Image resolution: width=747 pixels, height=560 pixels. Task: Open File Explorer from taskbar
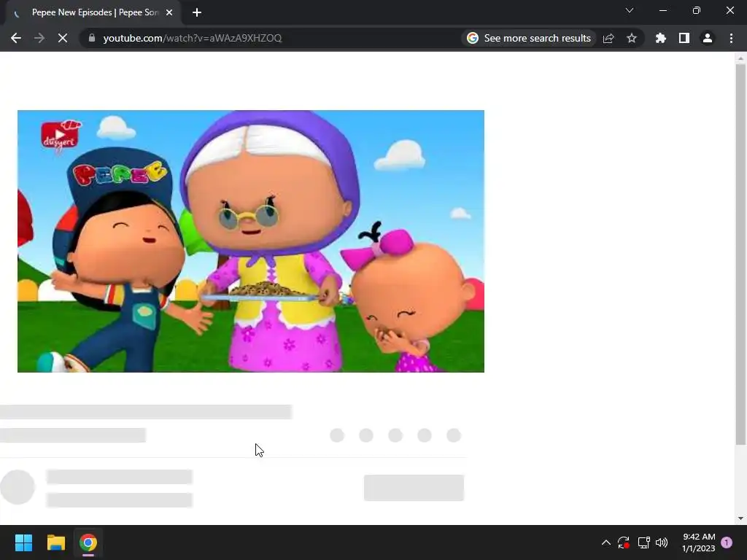[55, 542]
